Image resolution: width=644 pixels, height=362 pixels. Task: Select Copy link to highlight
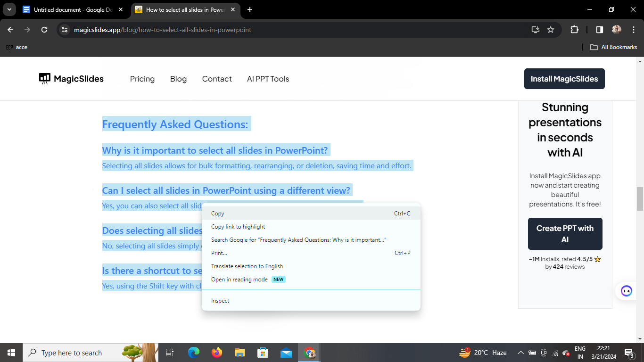pos(311,227)
